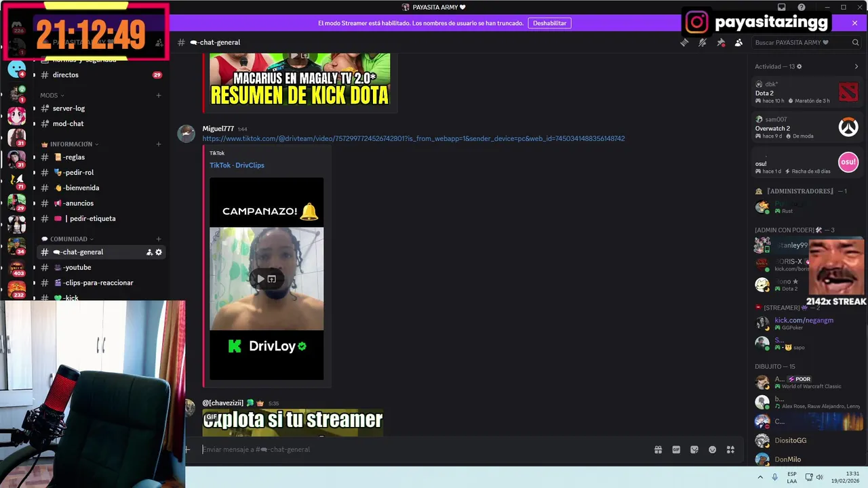Expand the Actividad panel arrow

tap(856, 66)
